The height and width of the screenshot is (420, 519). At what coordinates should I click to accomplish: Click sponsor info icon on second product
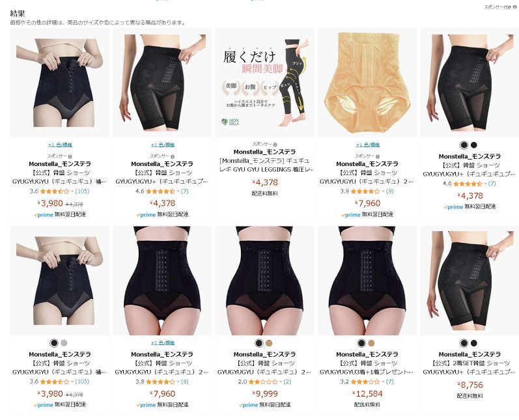click(x=173, y=156)
